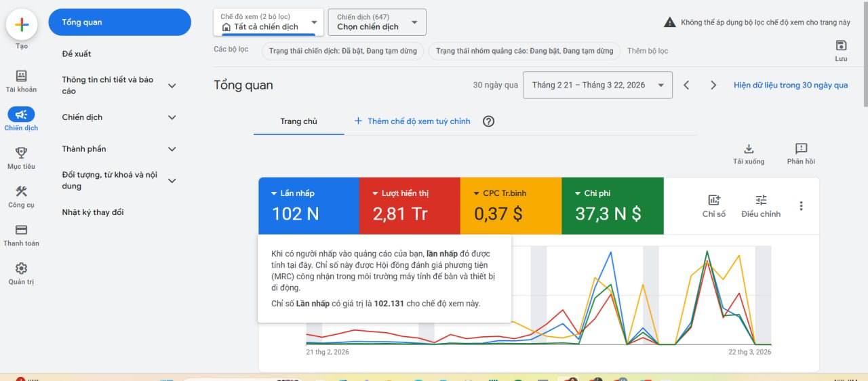
Task: Open the Chỉ số metrics selector
Action: click(x=714, y=206)
